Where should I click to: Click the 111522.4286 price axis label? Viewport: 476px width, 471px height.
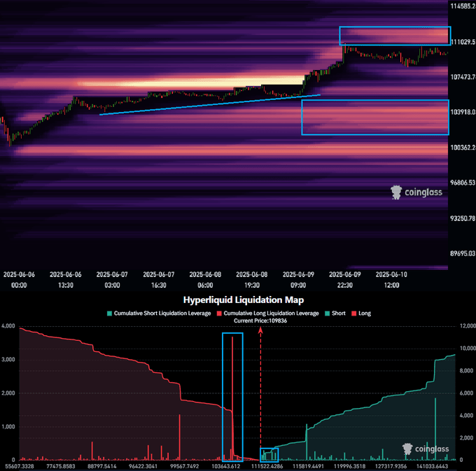[267, 466]
